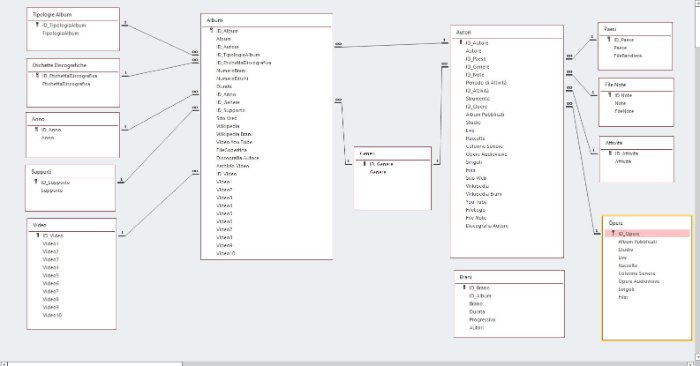Select Discografia Autore field in the Autori table
Screen dimensions: 700x366
tap(487, 226)
